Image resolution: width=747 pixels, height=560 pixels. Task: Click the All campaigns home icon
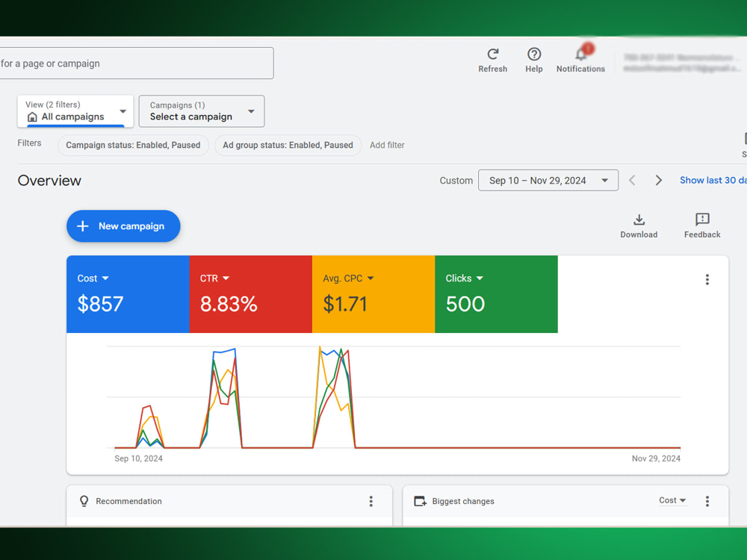tap(32, 117)
